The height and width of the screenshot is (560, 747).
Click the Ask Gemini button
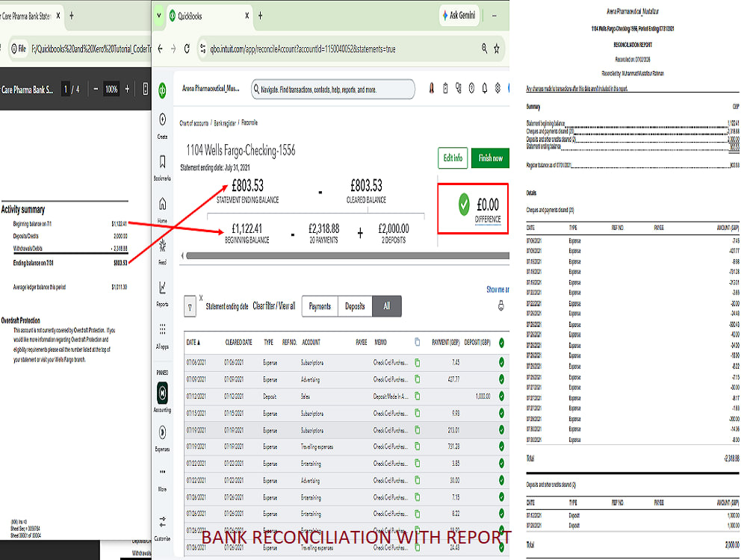pos(459,15)
